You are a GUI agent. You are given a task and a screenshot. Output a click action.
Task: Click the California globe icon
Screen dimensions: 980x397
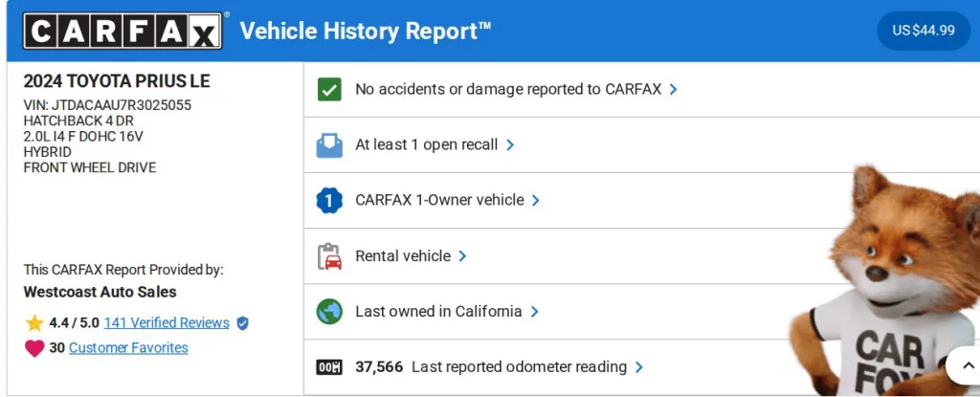click(x=329, y=312)
